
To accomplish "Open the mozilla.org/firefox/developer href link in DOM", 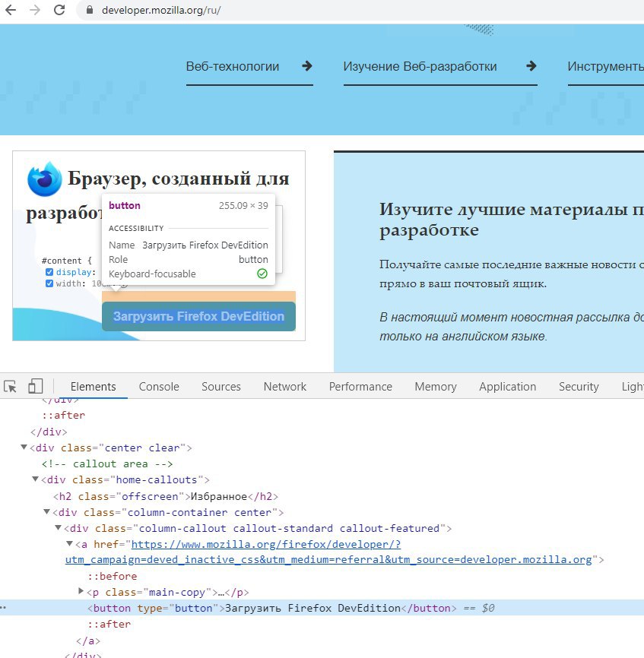I will (266, 544).
